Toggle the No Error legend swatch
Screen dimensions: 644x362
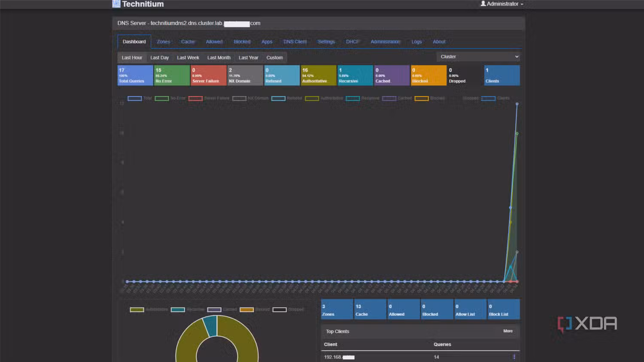[162, 98]
